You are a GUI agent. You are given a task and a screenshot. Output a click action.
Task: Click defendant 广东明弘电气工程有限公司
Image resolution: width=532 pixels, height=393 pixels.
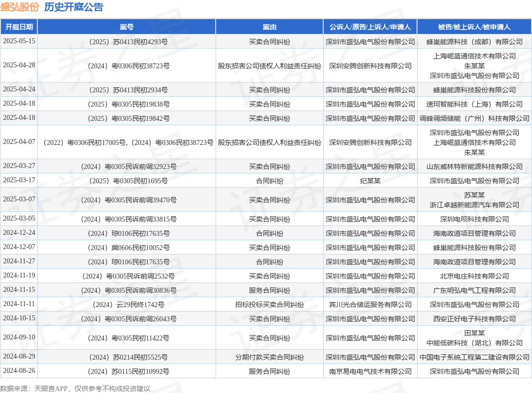pyautogui.click(x=475, y=290)
